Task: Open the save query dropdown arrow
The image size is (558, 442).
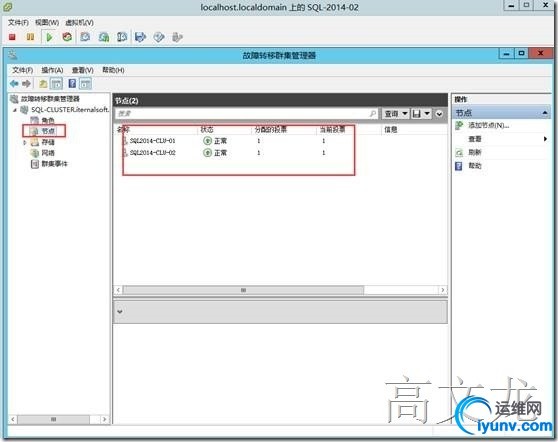Action: [x=427, y=114]
